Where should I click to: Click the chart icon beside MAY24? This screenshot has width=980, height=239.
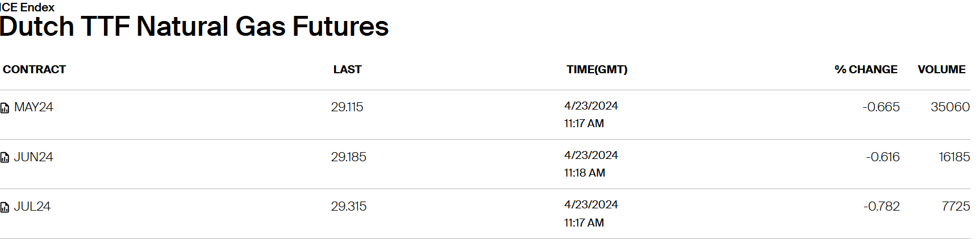5,108
